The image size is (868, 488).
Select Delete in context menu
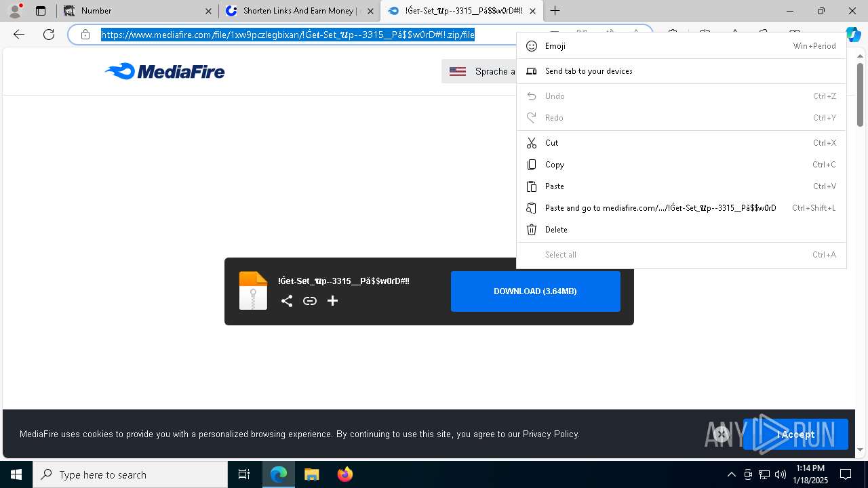coord(682,230)
